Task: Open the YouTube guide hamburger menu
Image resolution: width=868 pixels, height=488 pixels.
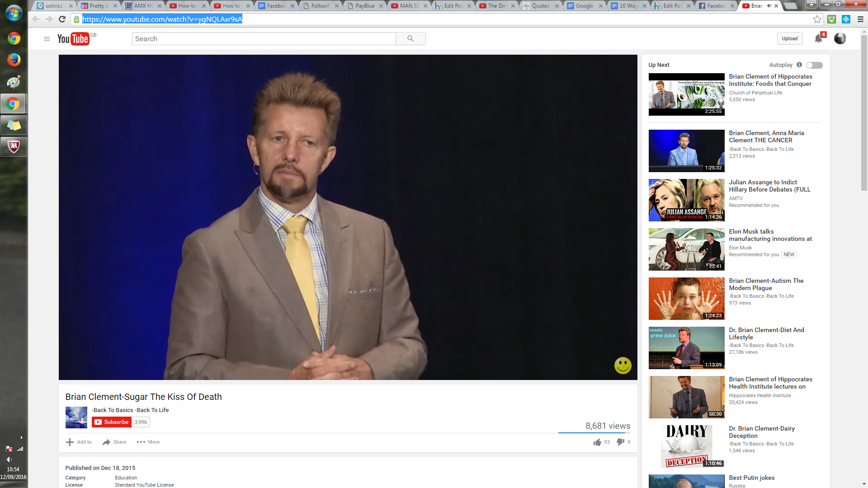Action: click(x=47, y=39)
